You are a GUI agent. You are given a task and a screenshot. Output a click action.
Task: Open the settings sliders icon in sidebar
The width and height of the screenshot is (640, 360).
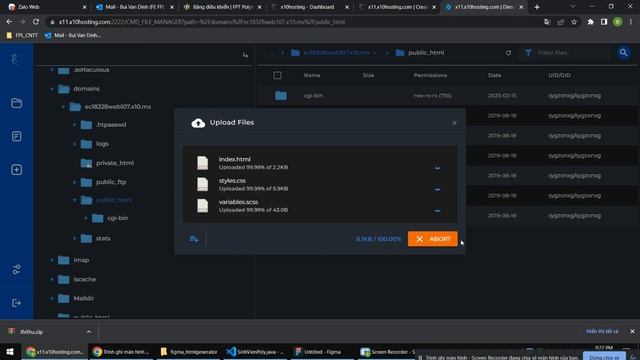tap(16, 269)
